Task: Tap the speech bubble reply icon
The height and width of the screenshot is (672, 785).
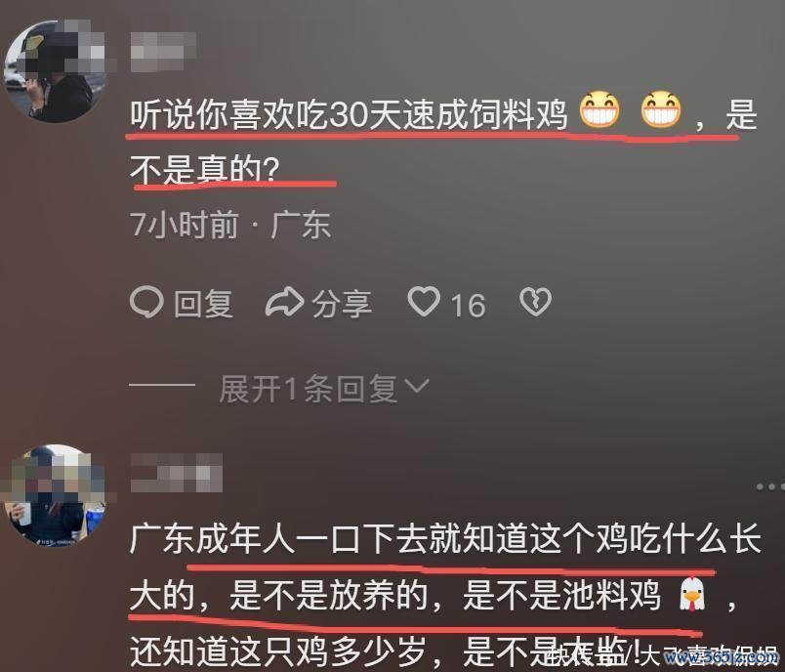Action: [x=146, y=302]
